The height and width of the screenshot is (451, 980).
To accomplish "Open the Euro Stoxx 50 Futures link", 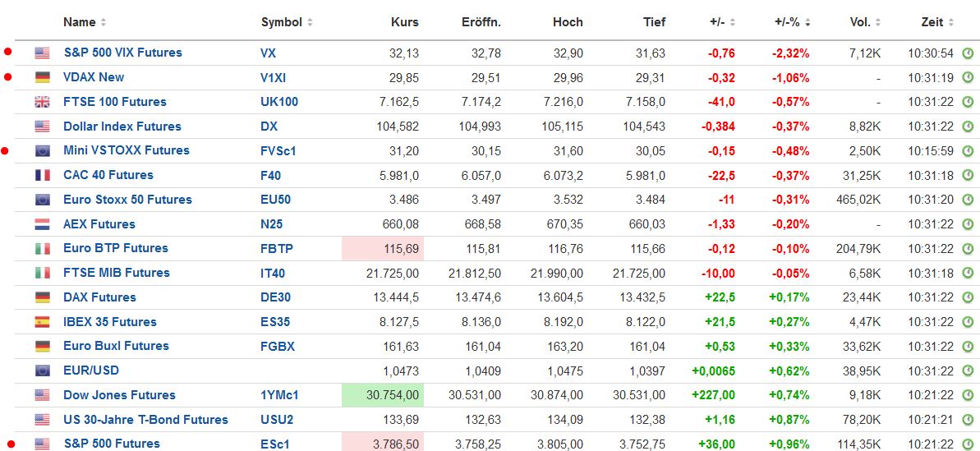I will click(x=127, y=200).
